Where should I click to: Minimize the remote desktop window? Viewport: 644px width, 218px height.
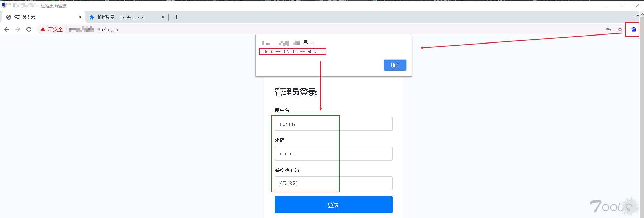606,6
